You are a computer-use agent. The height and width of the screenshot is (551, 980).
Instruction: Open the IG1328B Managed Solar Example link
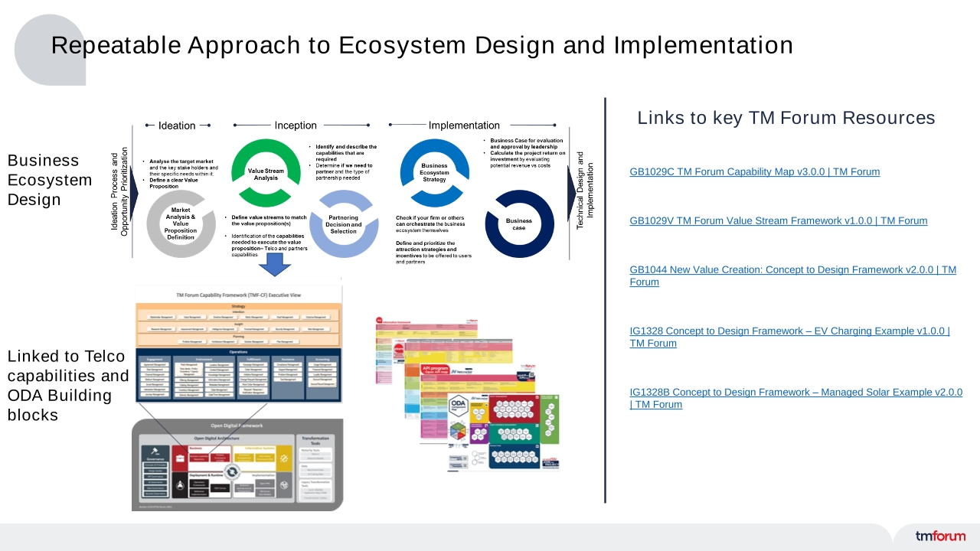[x=795, y=398]
